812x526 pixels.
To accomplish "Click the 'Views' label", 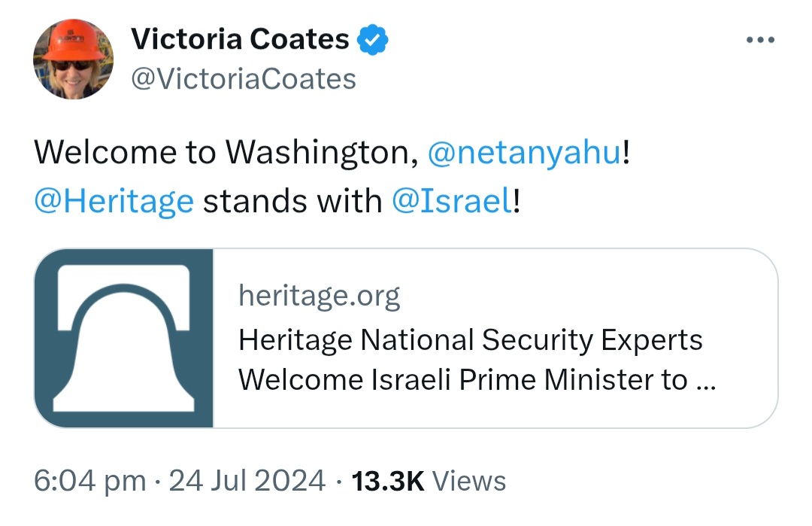I will coord(470,481).
